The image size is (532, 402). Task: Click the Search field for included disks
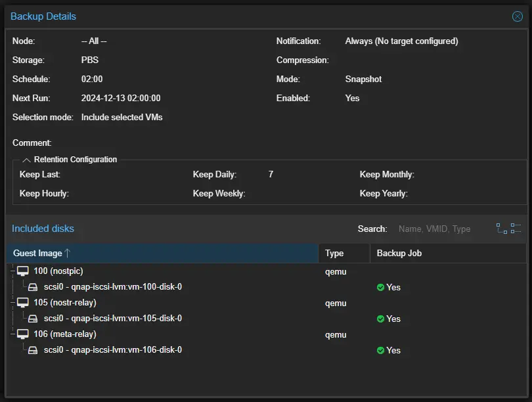[x=440, y=229]
